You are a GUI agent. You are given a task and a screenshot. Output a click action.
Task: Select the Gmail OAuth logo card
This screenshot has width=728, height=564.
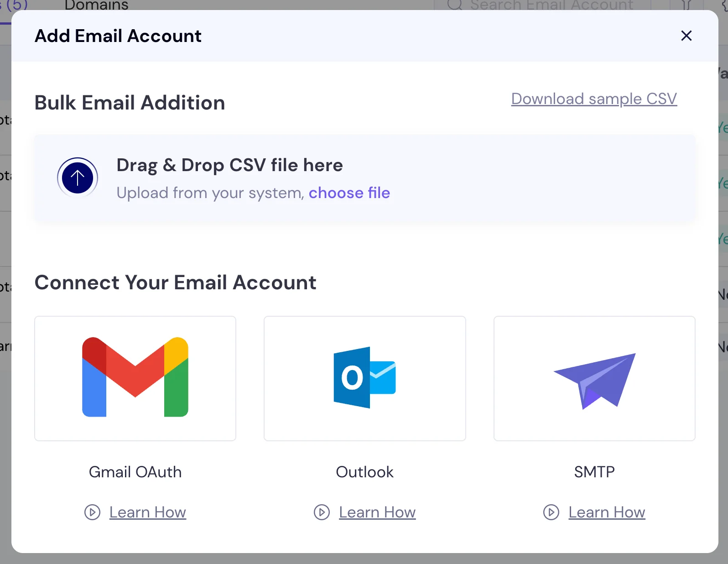click(x=135, y=378)
